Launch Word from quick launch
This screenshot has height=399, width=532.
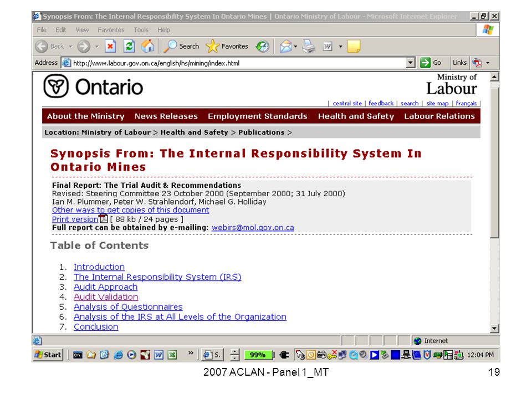pyautogui.click(x=159, y=355)
